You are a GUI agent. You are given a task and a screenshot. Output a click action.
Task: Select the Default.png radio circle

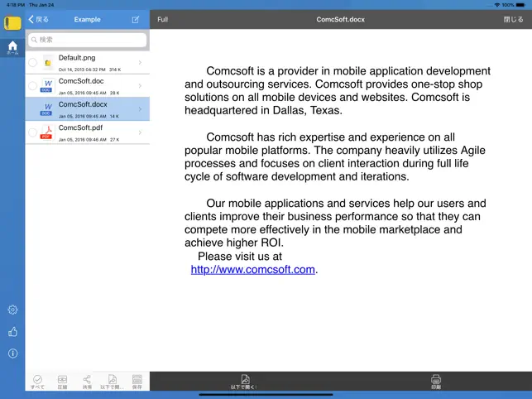[x=32, y=62]
